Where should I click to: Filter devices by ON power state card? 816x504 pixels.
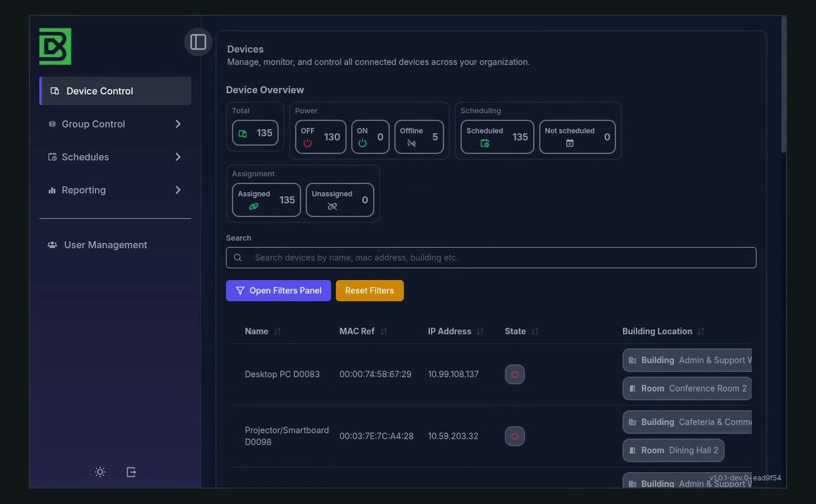click(x=370, y=137)
